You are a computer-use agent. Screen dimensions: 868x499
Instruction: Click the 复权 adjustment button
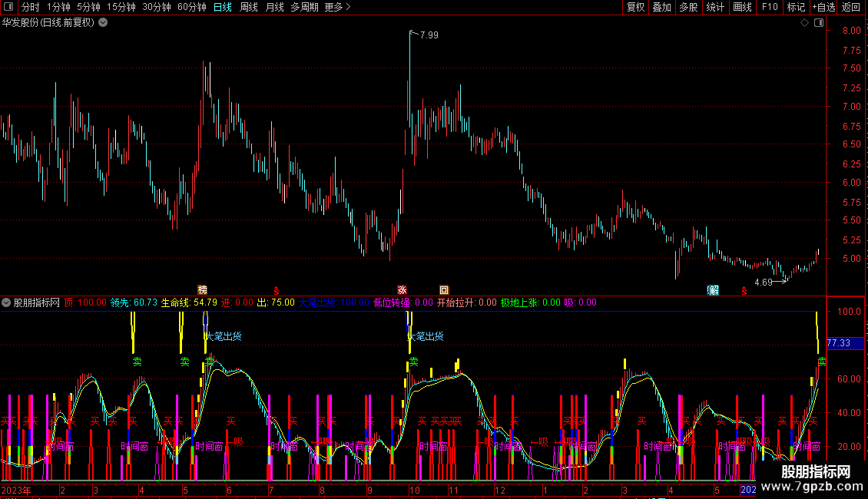point(635,7)
